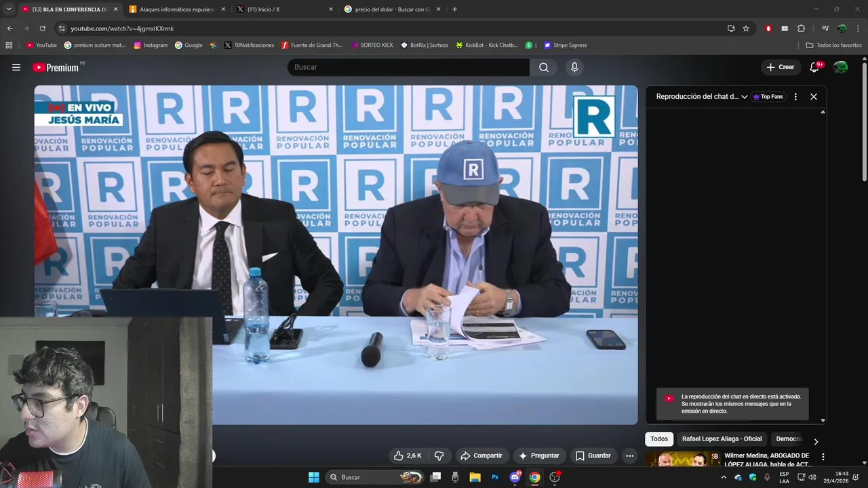Click the taskbar Buscar search box
The image size is (868, 488).
[x=374, y=477]
